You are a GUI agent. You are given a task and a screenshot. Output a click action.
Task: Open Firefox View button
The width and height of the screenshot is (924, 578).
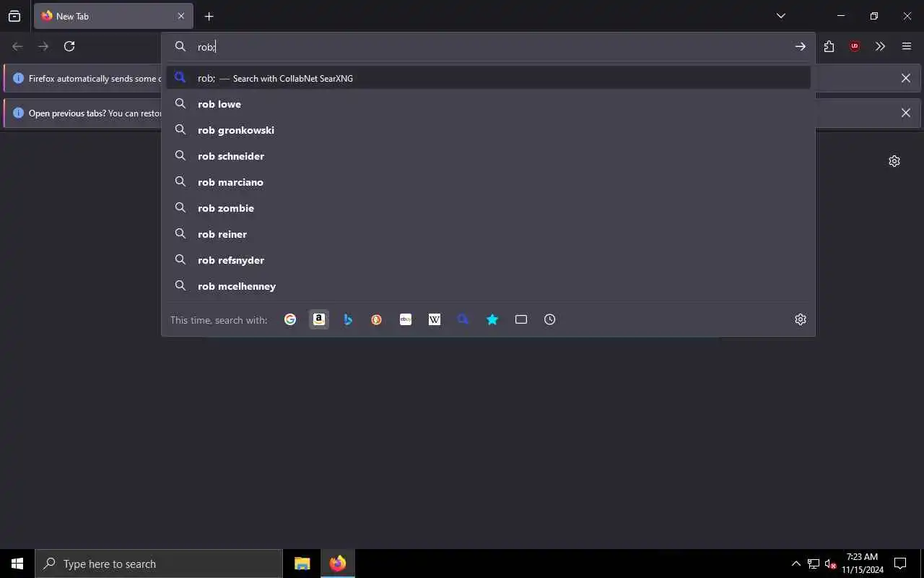point(14,16)
